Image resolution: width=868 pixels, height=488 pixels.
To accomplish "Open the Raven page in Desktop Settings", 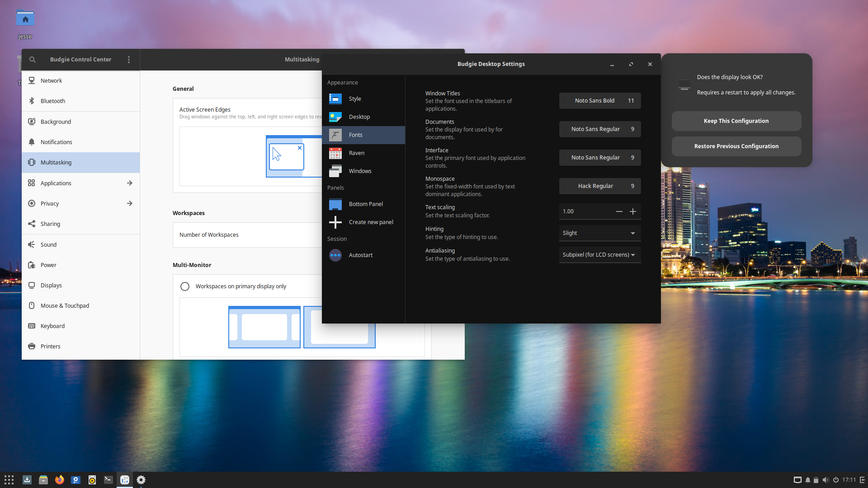I will click(x=363, y=153).
